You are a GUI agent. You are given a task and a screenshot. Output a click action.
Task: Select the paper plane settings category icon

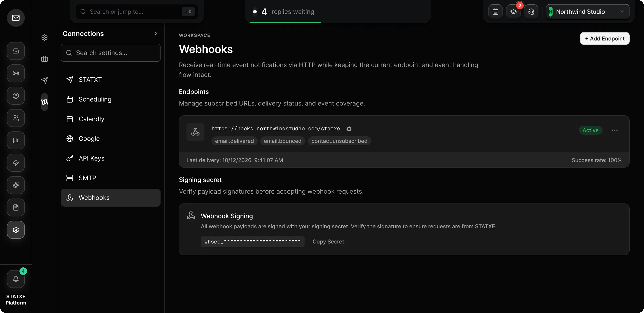tap(44, 80)
